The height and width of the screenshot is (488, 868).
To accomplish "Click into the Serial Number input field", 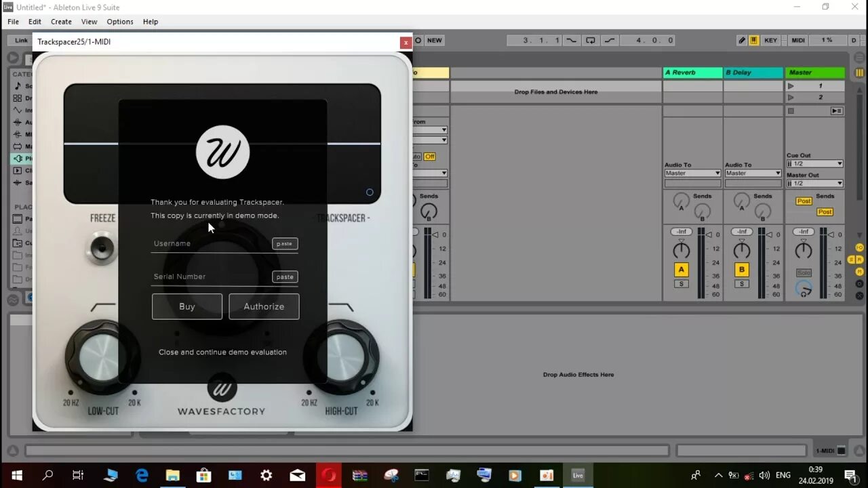I will click(211, 277).
